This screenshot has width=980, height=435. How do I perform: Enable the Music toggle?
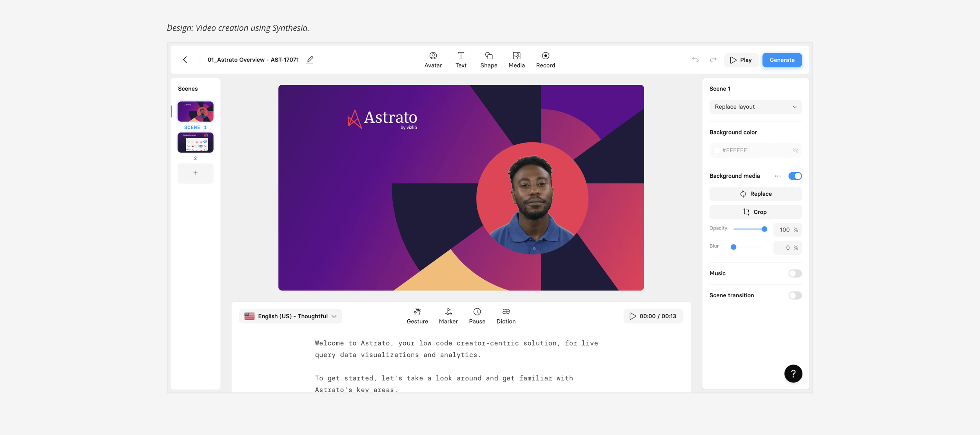(795, 273)
